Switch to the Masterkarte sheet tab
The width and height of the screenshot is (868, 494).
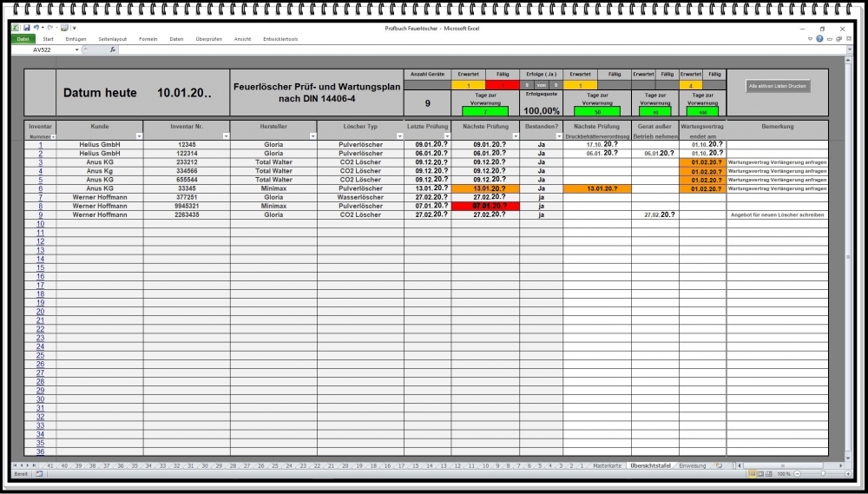click(x=607, y=466)
